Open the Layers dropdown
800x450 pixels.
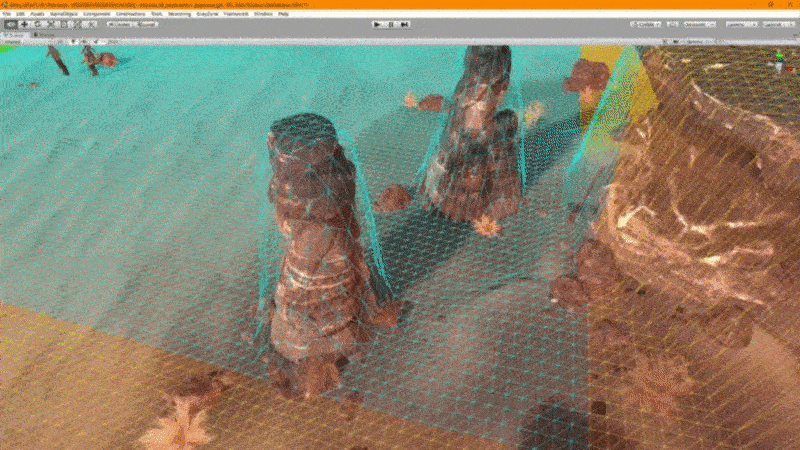pos(741,24)
